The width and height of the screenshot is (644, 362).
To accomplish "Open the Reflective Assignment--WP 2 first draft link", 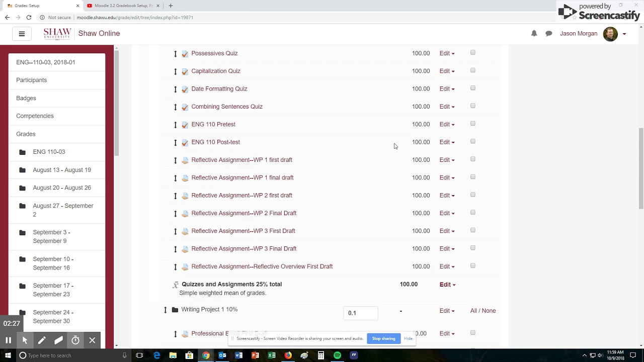I will (242, 195).
